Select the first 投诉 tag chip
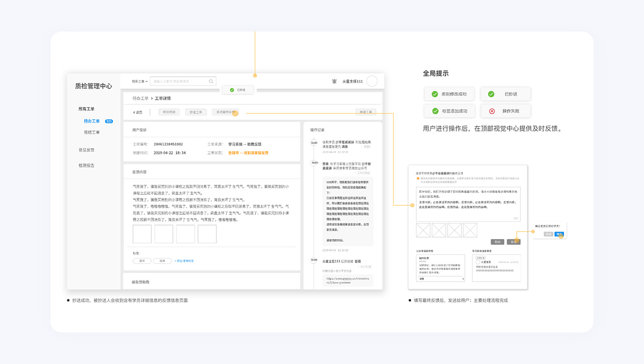This screenshot has height=364, width=644. point(142,261)
